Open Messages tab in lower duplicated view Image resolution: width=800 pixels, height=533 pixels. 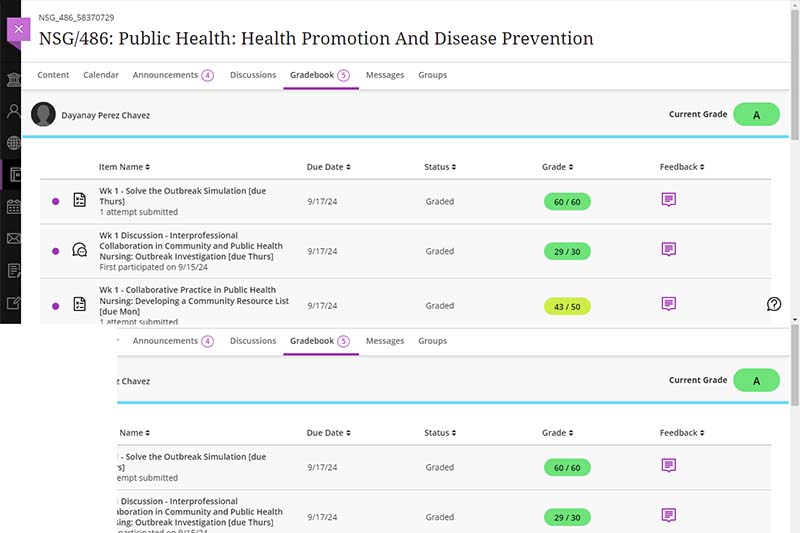tap(385, 341)
